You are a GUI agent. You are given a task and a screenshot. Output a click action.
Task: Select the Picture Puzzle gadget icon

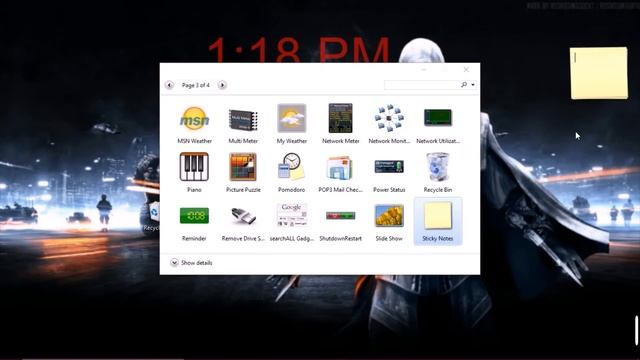point(243,167)
